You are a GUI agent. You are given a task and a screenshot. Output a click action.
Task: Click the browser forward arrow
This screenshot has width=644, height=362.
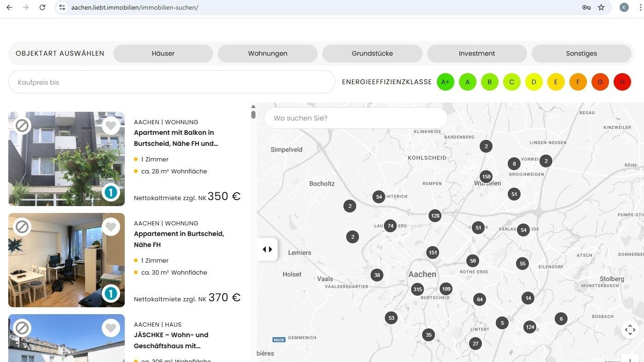(x=26, y=7)
